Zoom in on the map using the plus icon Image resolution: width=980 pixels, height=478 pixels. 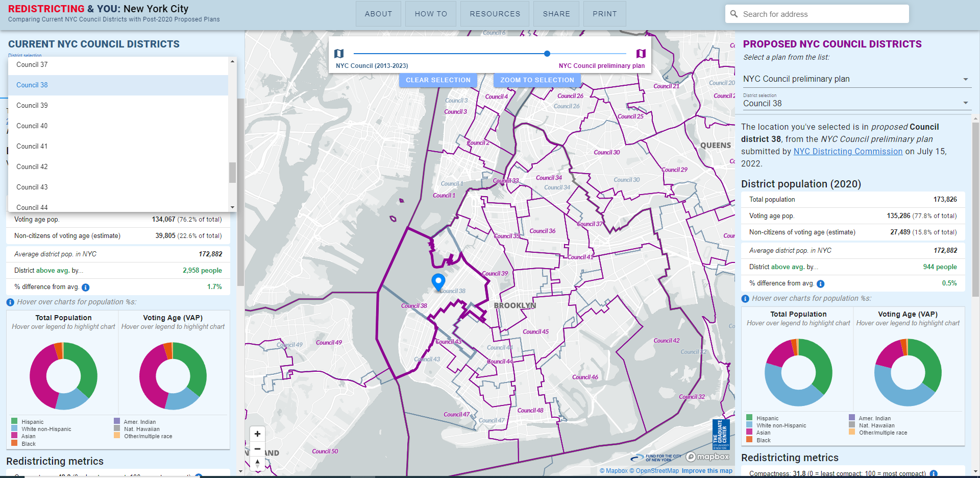click(257, 434)
